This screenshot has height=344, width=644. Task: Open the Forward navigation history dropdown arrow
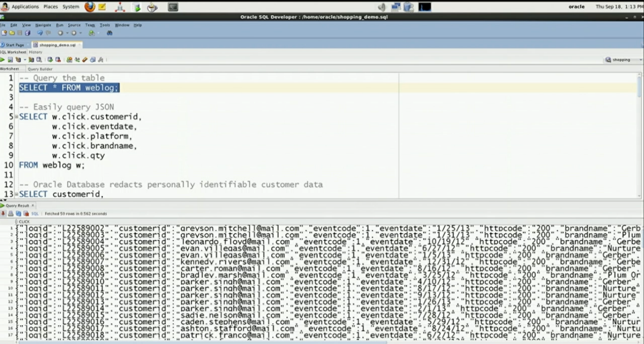coord(80,33)
